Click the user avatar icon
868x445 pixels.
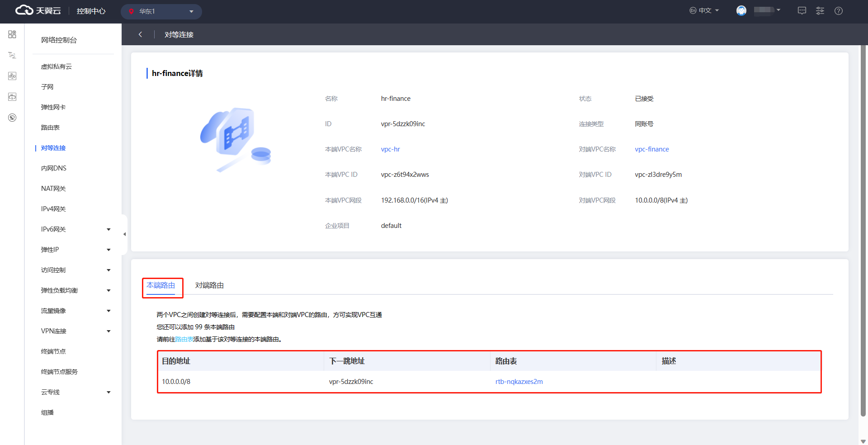[741, 11]
